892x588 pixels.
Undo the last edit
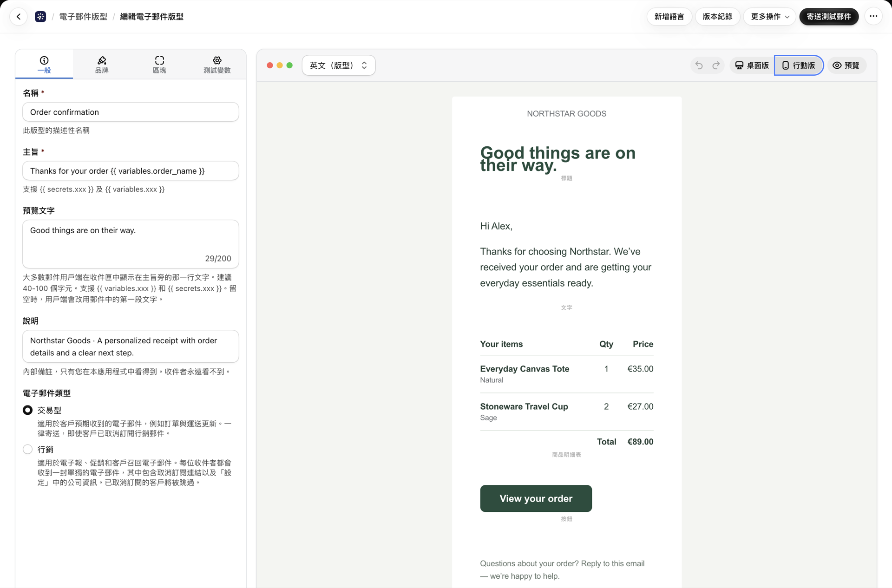pos(699,65)
